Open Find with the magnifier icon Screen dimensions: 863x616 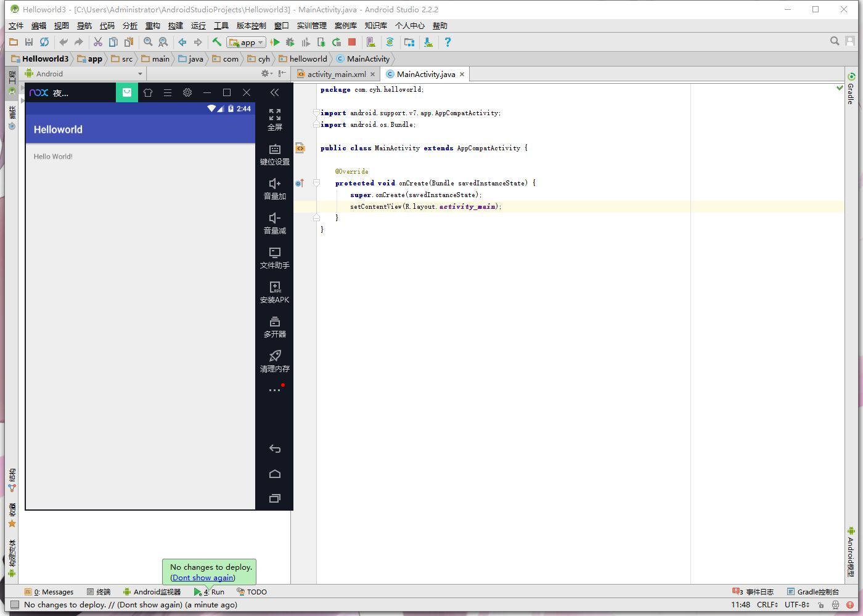click(148, 42)
